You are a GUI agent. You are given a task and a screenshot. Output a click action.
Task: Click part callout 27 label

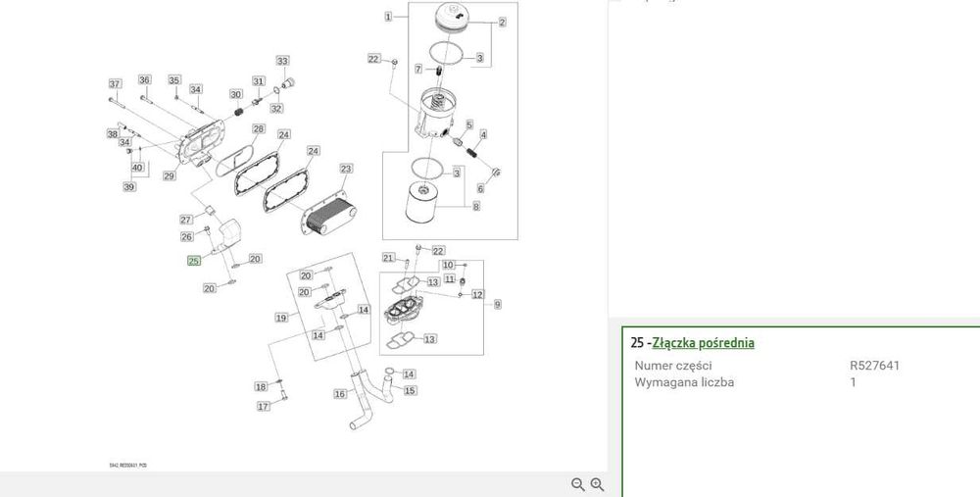pos(186,220)
